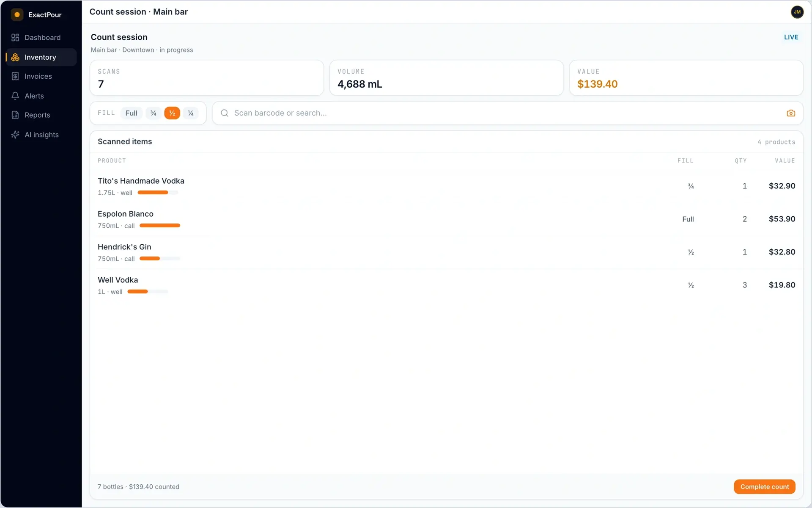Select Hendrick's Gin product name
Image resolution: width=812 pixels, height=508 pixels.
(124, 247)
